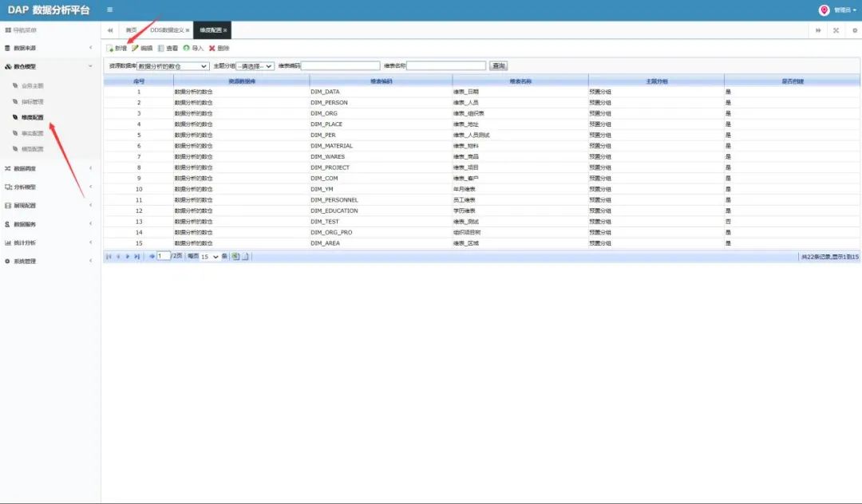862x504 pixels.
Task: Click the 查询 search button
Action: tap(499, 66)
